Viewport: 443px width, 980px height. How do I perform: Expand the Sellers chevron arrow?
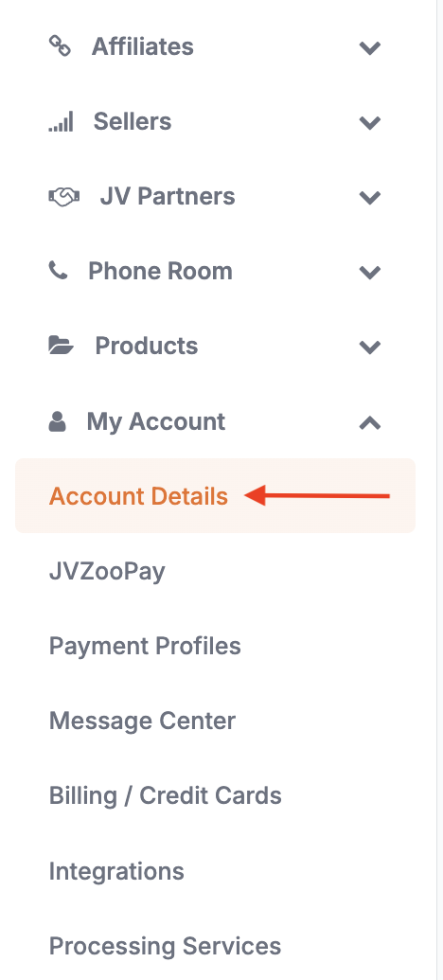(370, 122)
